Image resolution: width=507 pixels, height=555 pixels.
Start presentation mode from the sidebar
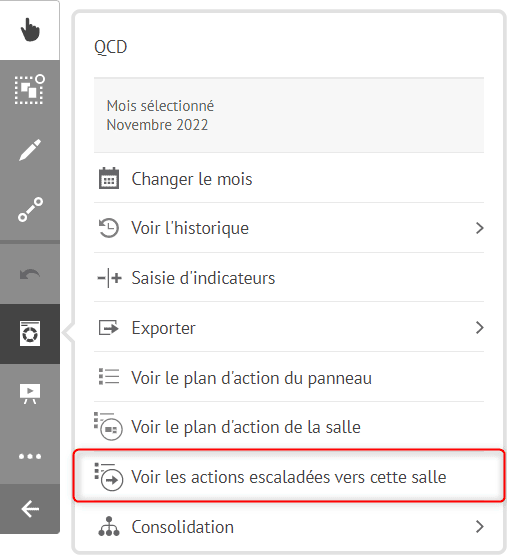point(30,393)
